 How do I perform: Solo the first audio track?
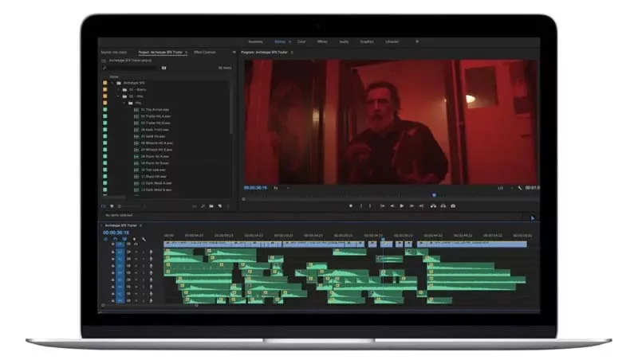tap(144, 252)
